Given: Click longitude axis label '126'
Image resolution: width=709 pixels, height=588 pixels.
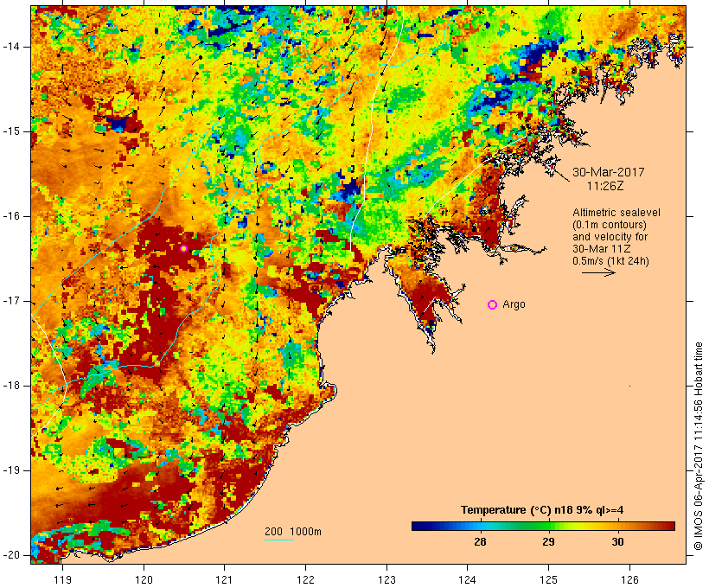Looking at the screenshot, I should click(629, 580).
